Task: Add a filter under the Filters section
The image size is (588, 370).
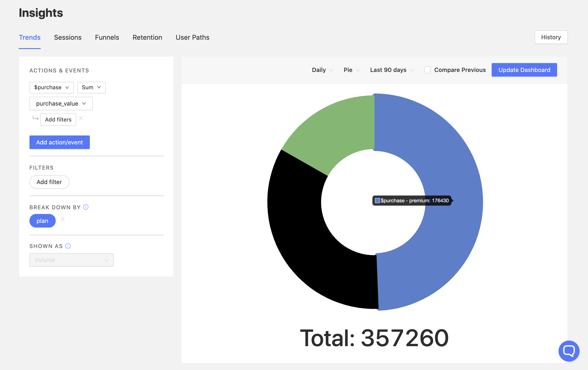Action: click(49, 182)
